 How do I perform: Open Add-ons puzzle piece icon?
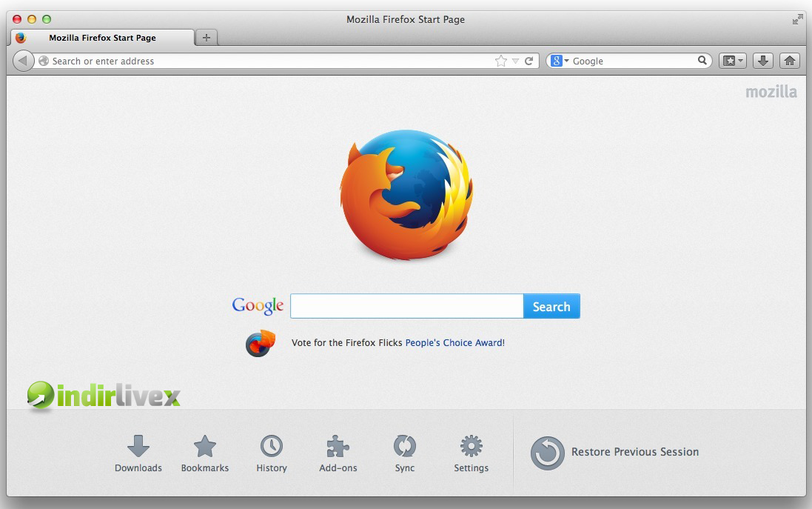tap(338, 453)
